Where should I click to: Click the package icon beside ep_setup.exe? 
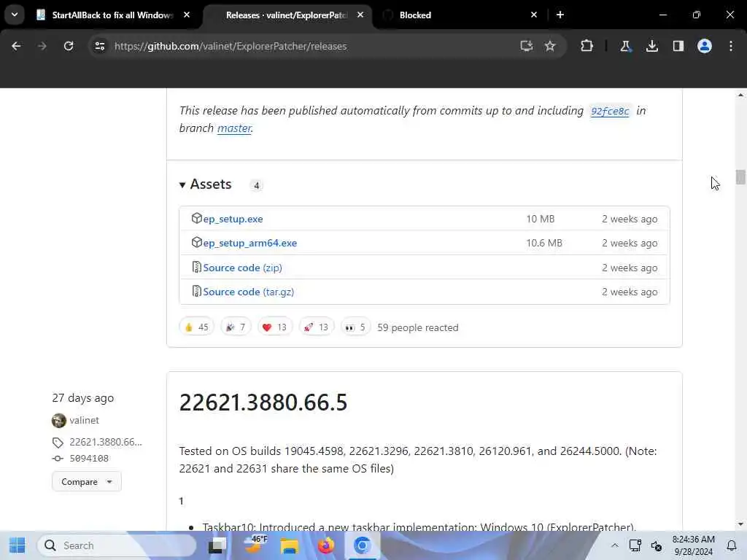click(196, 218)
